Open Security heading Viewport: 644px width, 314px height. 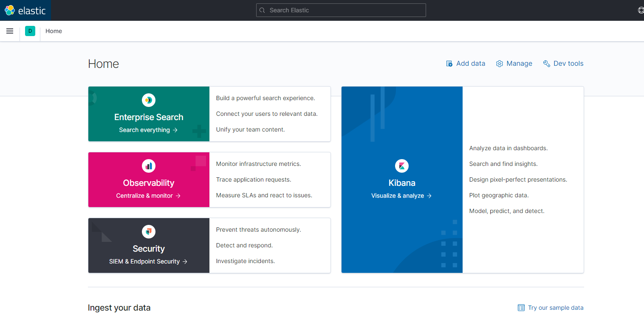[149, 249]
